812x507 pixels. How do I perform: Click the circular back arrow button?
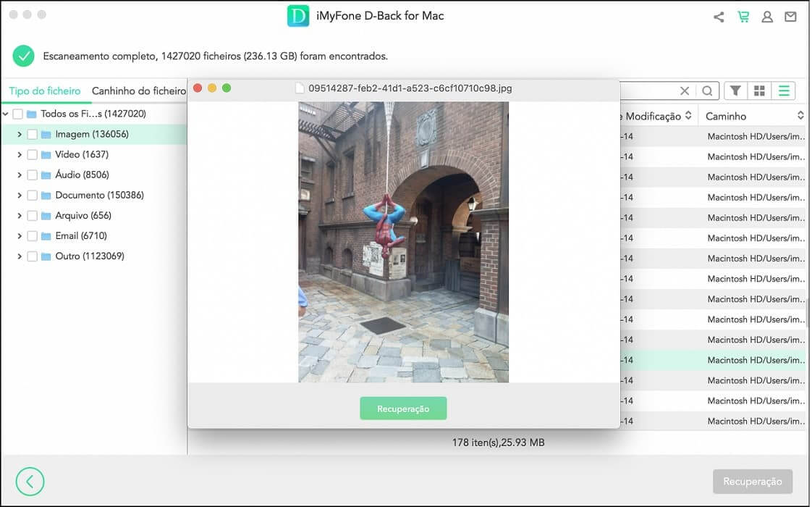pos(30,482)
